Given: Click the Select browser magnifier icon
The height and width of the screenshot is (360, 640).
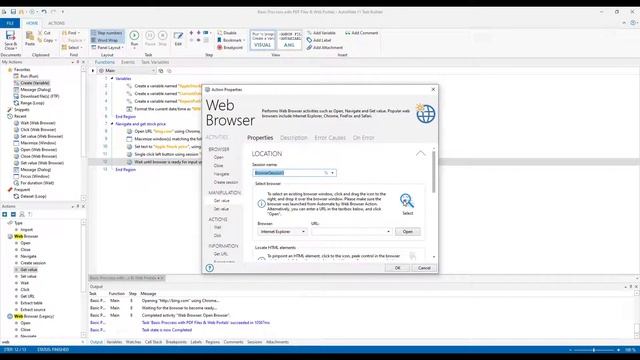Looking at the screenshot, I should [x=407, y=201].
